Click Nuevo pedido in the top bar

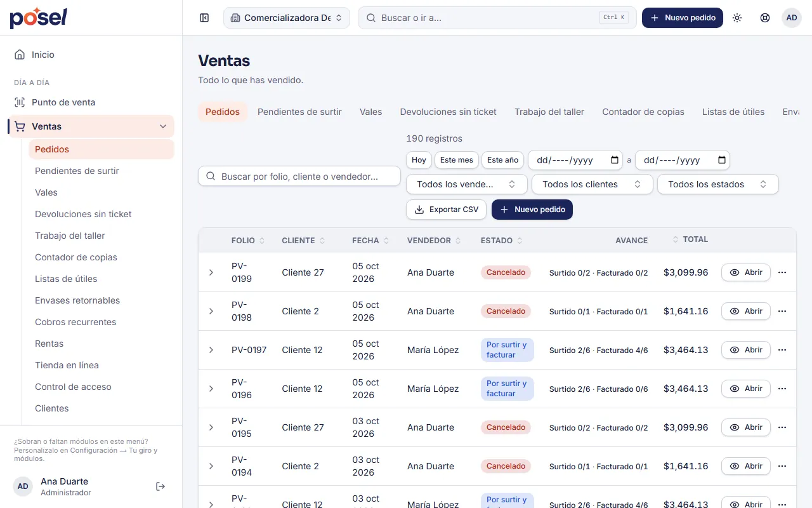coord(683,18)
